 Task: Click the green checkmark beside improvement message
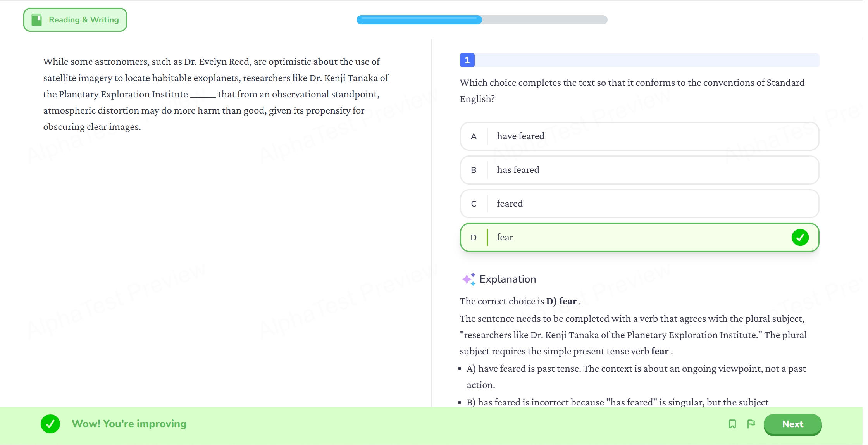point(50,424)
